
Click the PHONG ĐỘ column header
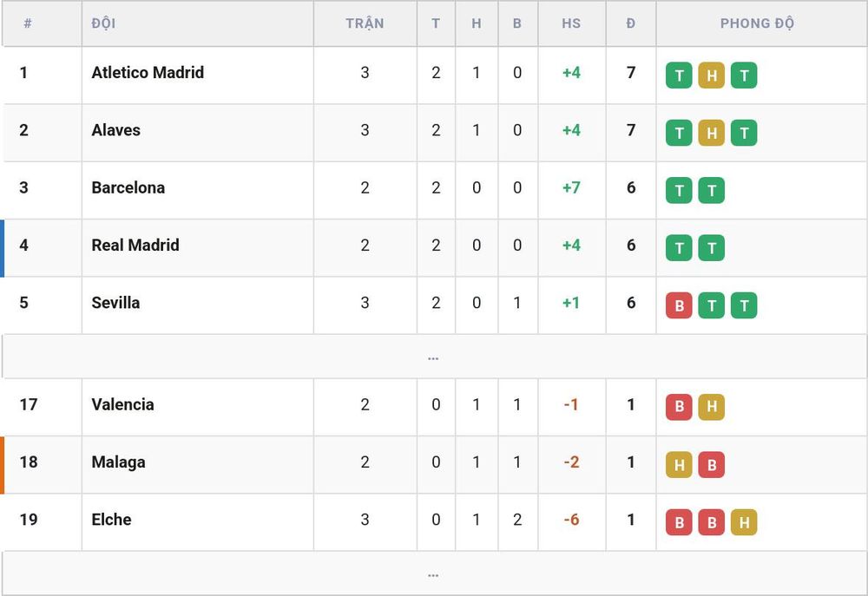click(x=757, y=23)
